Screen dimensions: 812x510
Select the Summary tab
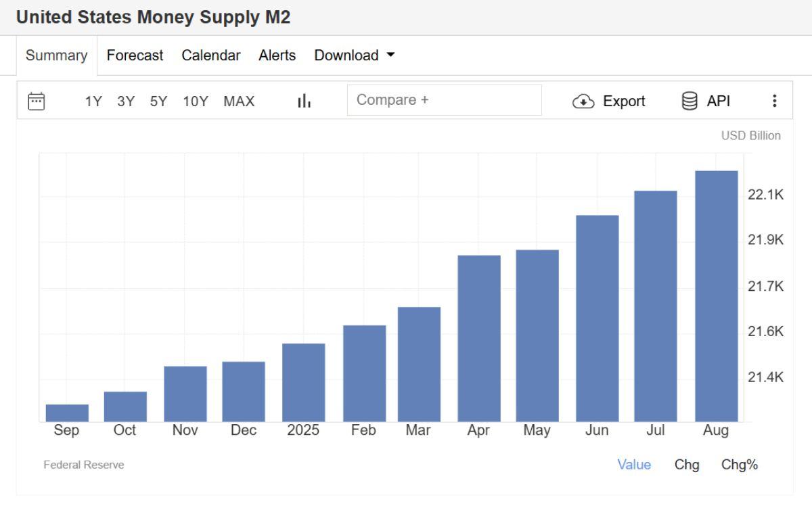[x=56, y=55]
